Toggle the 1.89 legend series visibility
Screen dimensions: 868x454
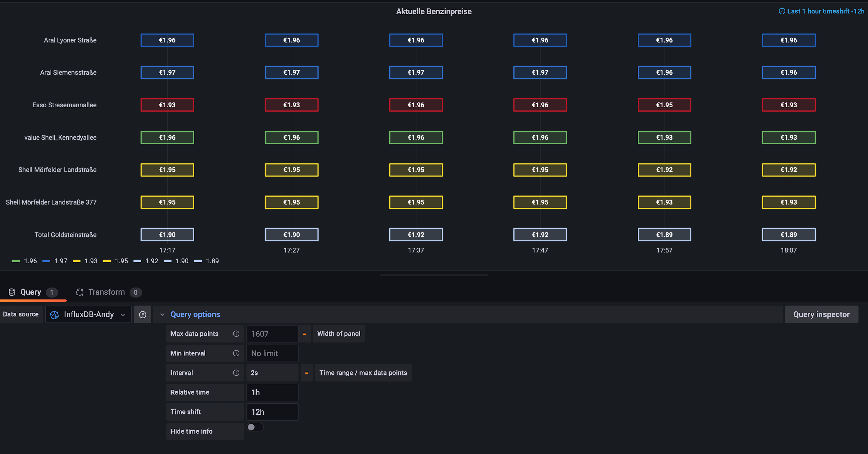212,261
